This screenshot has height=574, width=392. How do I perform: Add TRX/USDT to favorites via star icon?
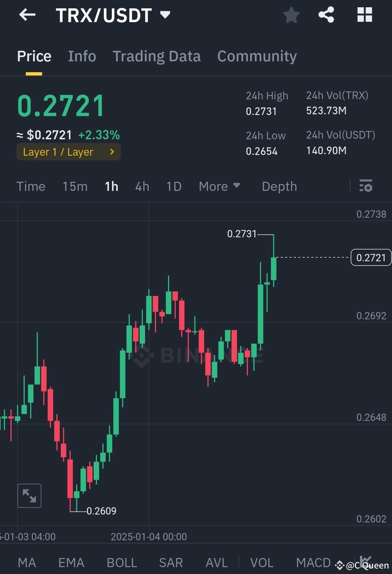coord(291,15)
